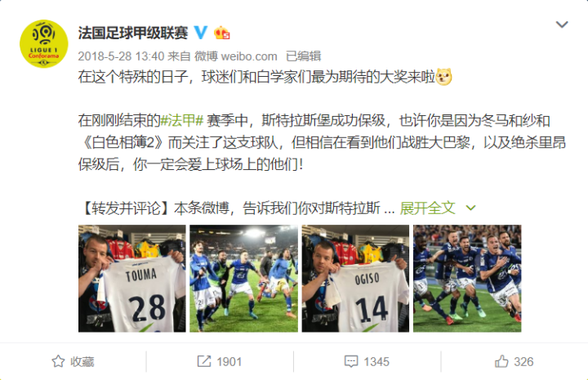Viewport: 588px width, 380px height.
Task: Open the Ligue 1 Conforama profile avatar
Action: point(44,44)
